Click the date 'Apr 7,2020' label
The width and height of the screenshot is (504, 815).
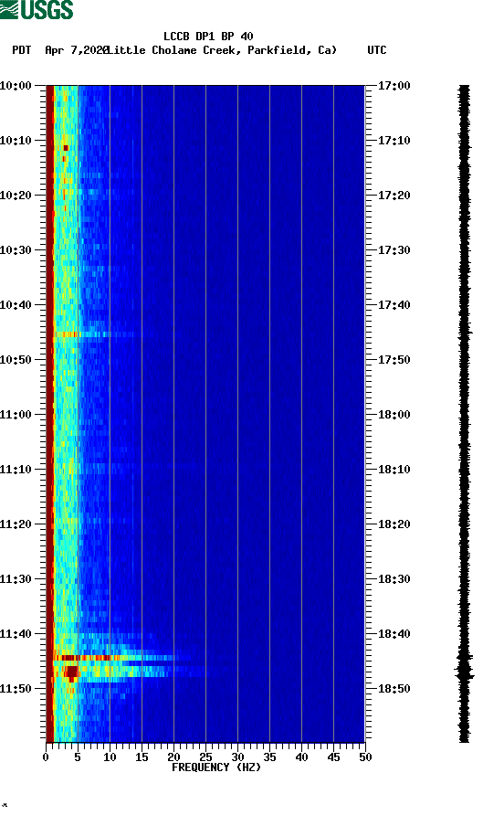coord(77,50)
